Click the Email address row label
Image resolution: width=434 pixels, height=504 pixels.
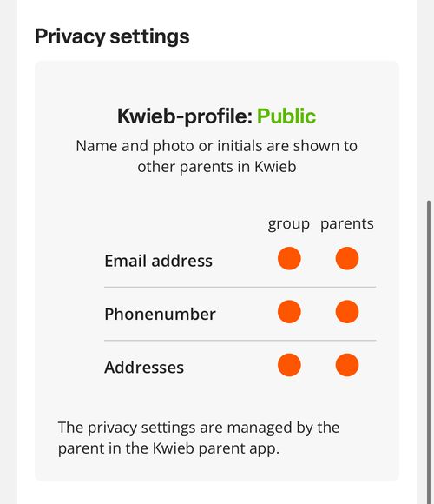tap(158, 261)
